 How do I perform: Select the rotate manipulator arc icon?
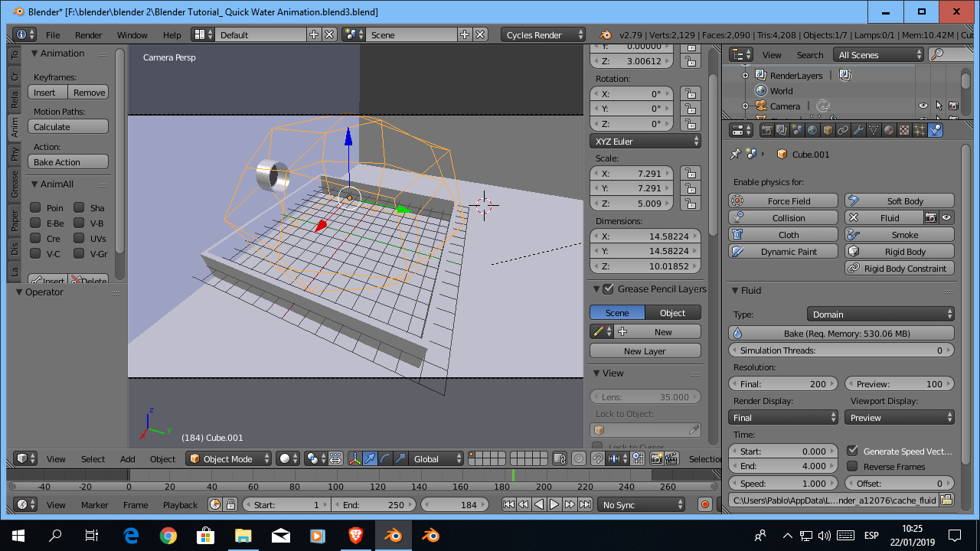pos(385,458)
